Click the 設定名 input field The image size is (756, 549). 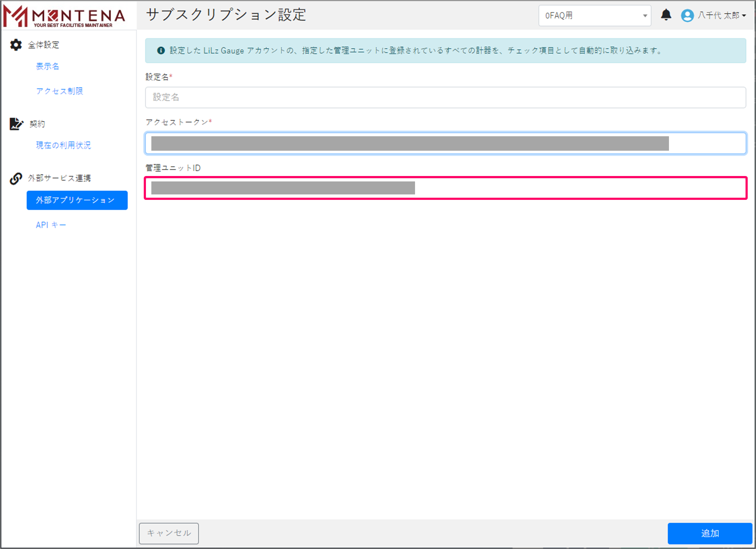(x=445, y=97)
